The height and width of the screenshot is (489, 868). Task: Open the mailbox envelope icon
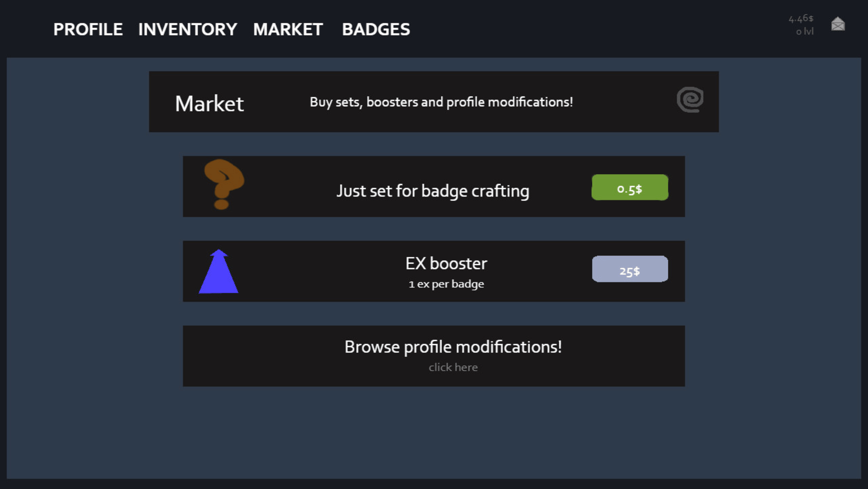tap(838, 24)
